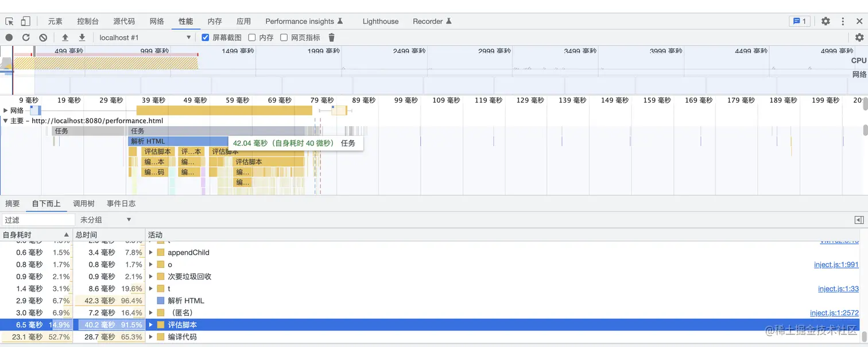Screen dimensions: 868x347
Task: Close DevTools with the X icon
Action: tap(859, 21)
